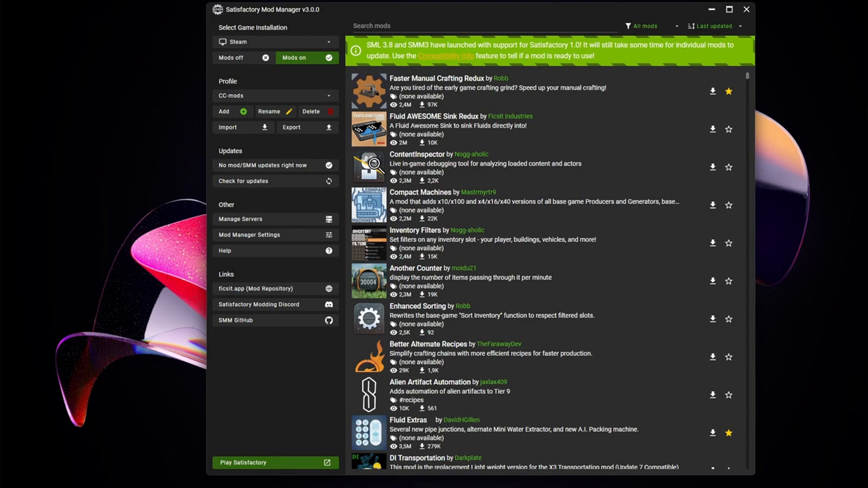868x488 pixels.
Task: Open the Steam game installation dropdown
Action: point(276,42)
